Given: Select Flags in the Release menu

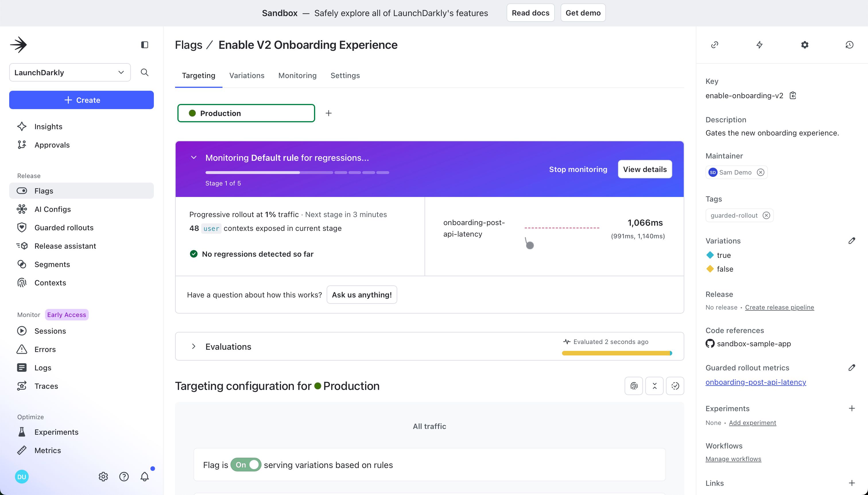Looking at the screenshot, I should click(x=81, y=191).
